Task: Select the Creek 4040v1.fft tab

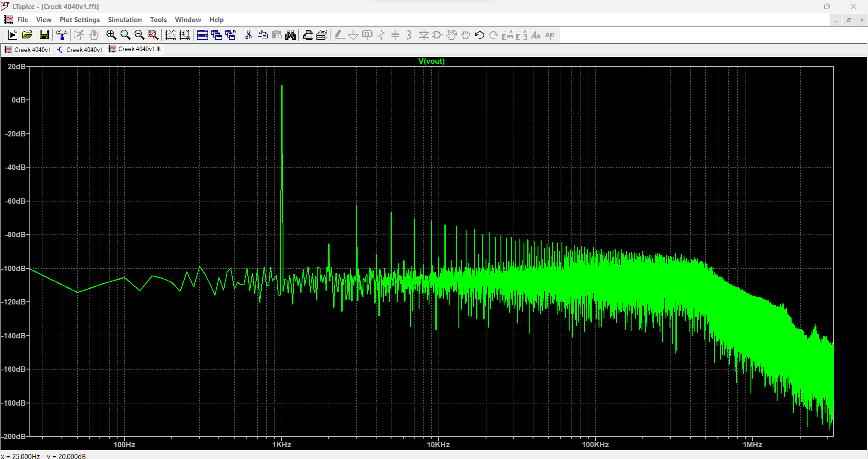Action: tap(135, 49)
